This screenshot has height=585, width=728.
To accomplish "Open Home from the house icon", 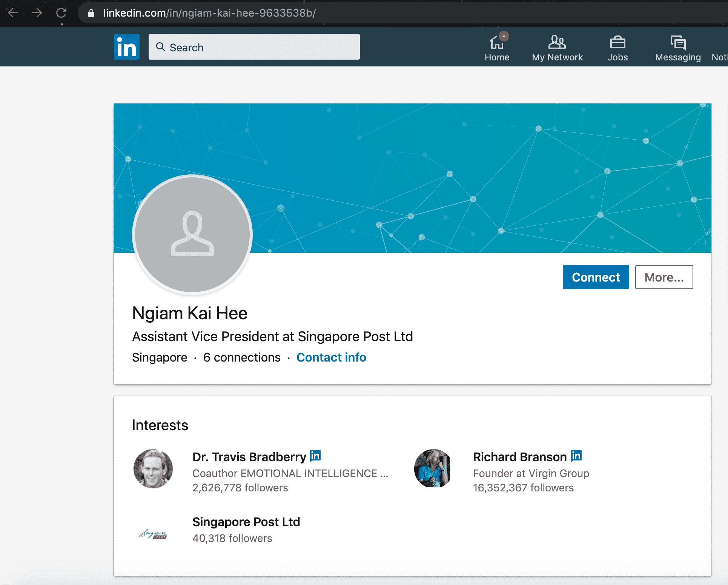I will pos(497,42).
